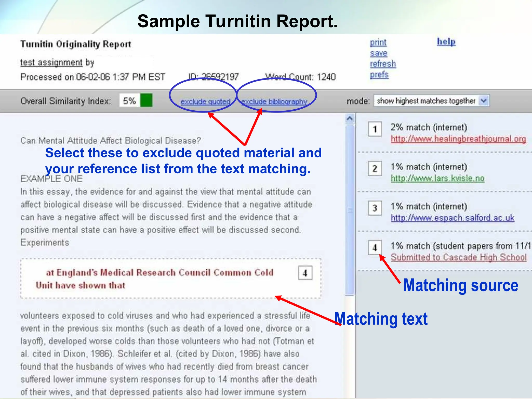Viewport: 532px width, 399px height.
Task: Click the report pane vertical scrollbar thumb
Action: pyautogui.click(x=350, y=210)
